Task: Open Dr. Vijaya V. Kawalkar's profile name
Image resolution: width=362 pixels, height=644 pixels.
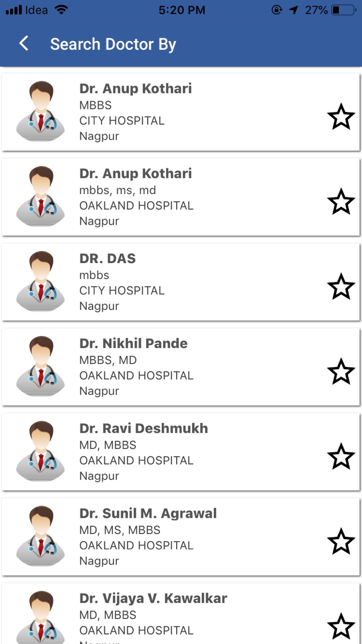Action: (153, 598)
